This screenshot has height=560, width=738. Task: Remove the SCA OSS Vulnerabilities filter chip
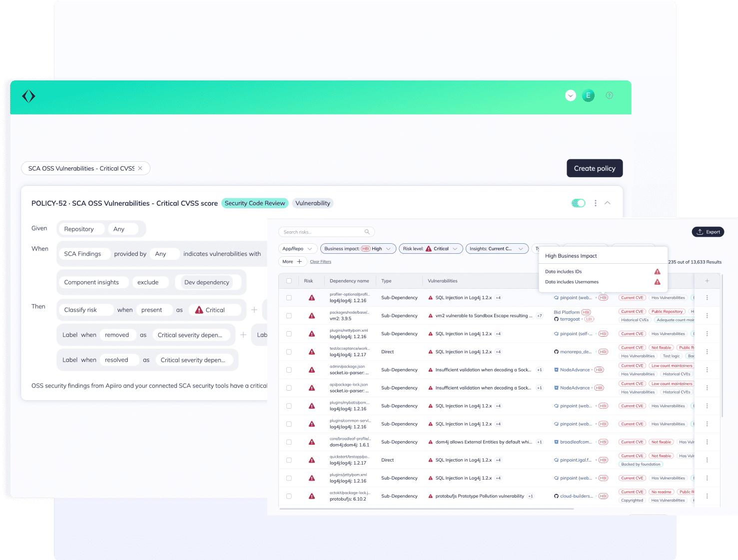point(140,168)
